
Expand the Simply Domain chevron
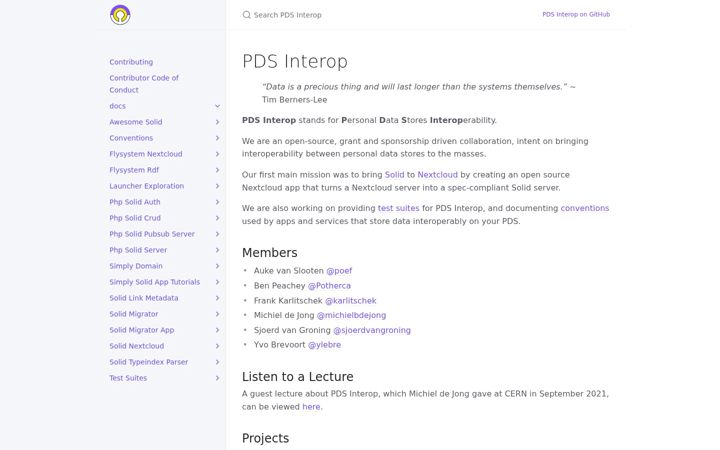217,266
